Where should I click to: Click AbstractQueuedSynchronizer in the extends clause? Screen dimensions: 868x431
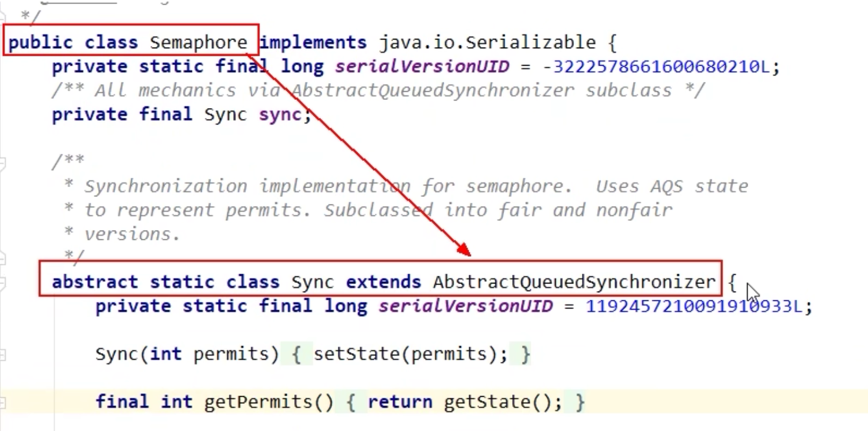pyautogui.click(x=574, y=282)
